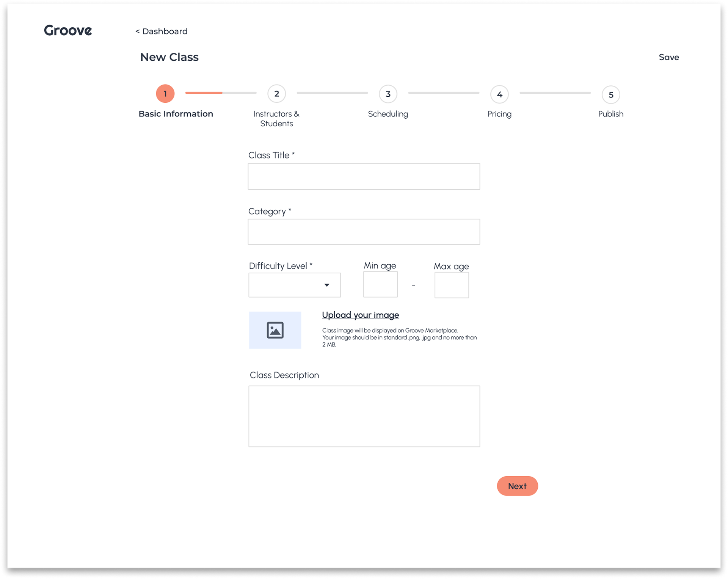Click the Category field
728x579 pixels.
[364, 232]
